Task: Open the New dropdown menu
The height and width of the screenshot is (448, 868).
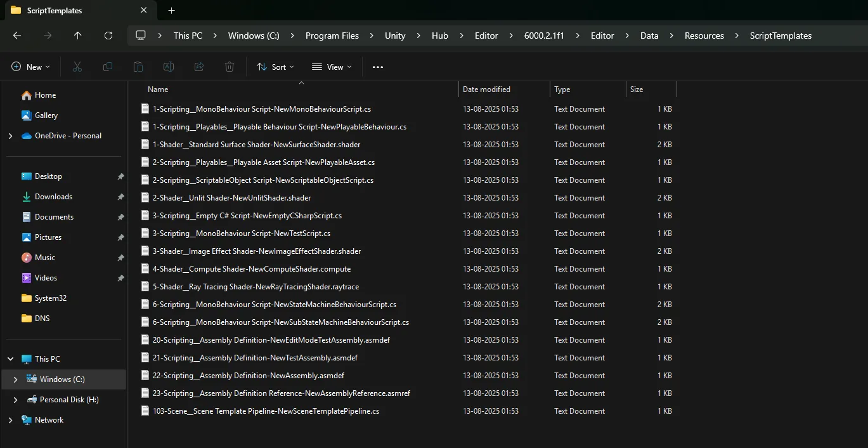Action: tap(30, 67)
